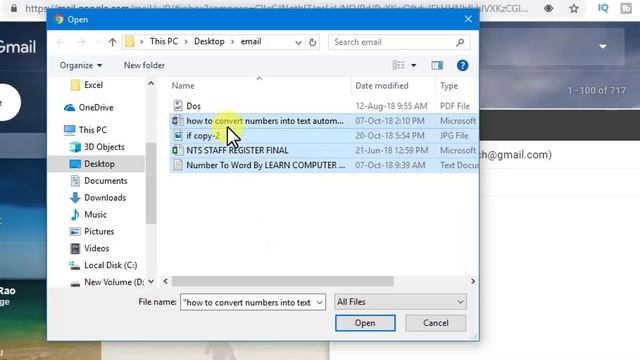Click the change view icon
This screenshot has width=640, height=360.
[398, 65]
